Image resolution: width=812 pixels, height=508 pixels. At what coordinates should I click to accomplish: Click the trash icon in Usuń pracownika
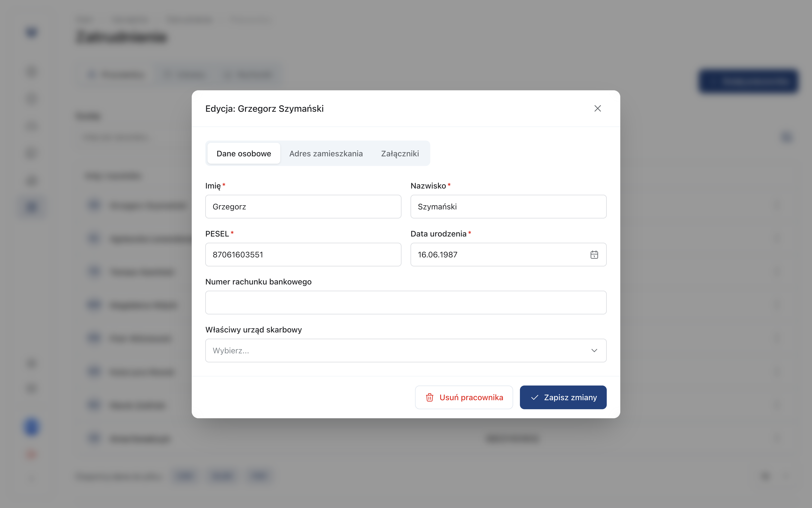429,397
